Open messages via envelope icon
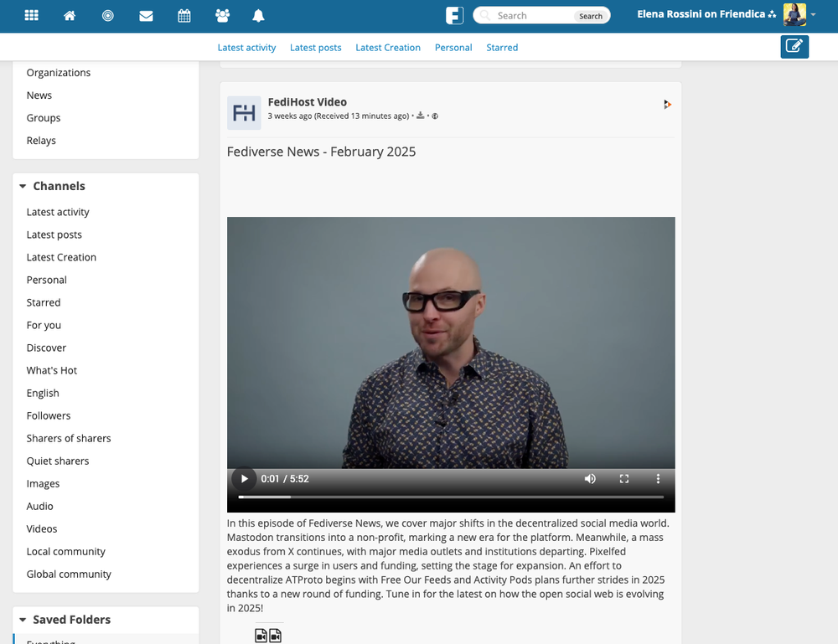838x644 pixels. [x=146, y=16]
